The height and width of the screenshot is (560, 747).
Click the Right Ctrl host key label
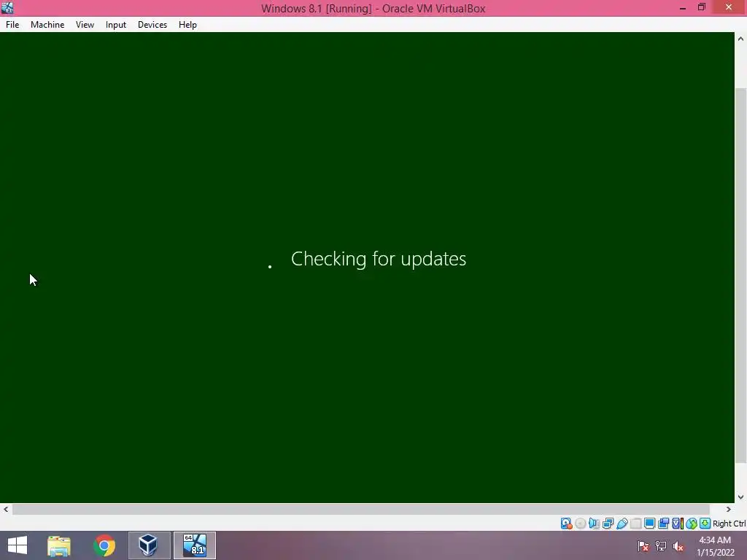click(729, 524)
